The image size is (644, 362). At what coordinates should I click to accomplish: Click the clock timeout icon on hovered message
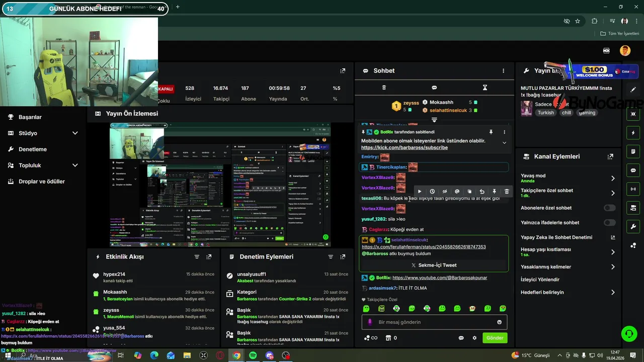coord(432,192)
